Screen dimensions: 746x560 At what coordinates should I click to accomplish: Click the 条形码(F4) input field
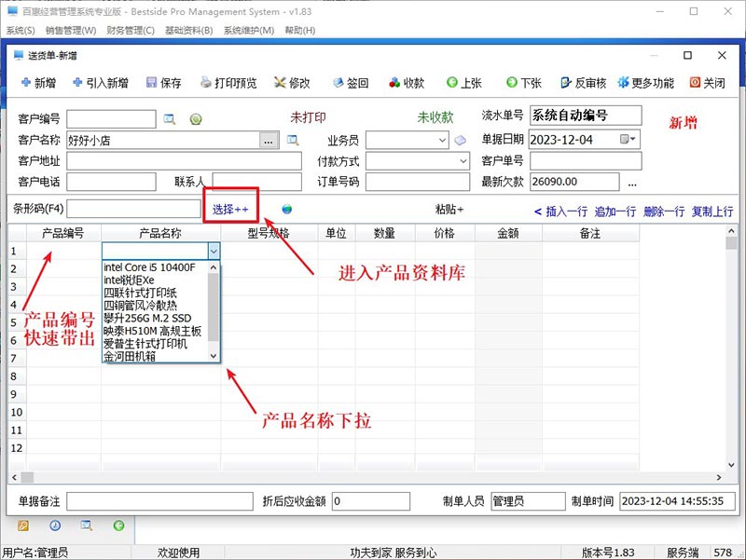[x=133, y=209]
